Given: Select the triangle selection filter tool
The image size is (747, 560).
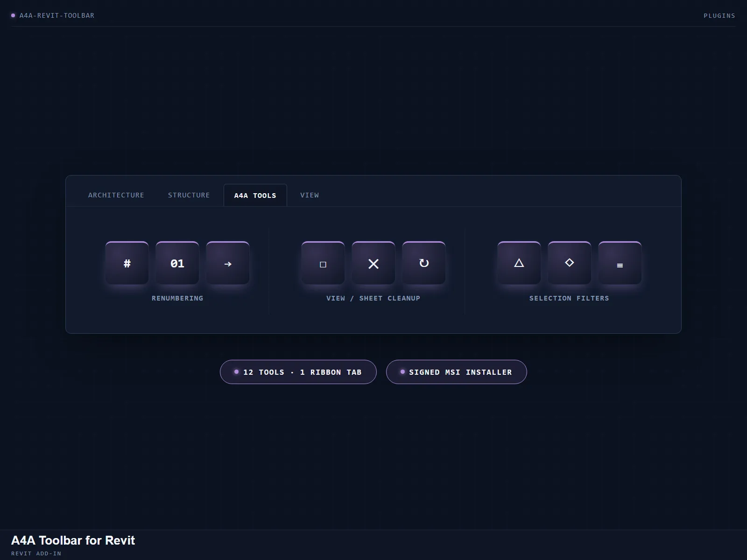Looking at the screenshot, I should click(x=519, y=263).
